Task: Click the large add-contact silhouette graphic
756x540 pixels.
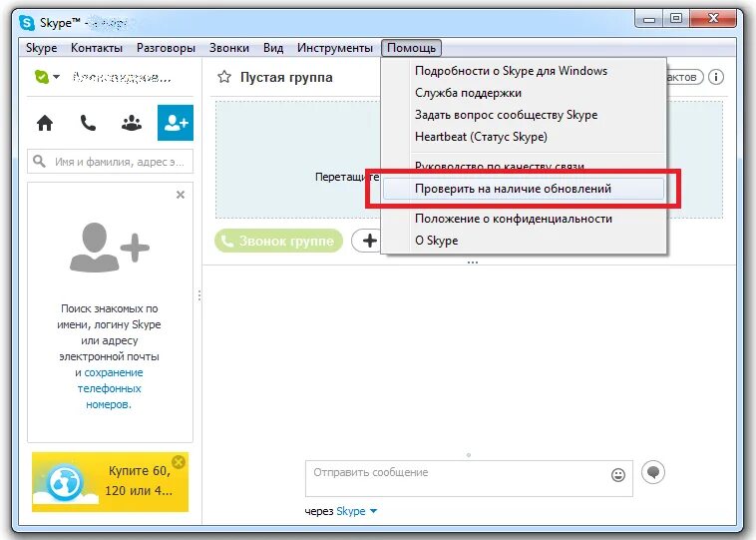Action: (110, 248)
